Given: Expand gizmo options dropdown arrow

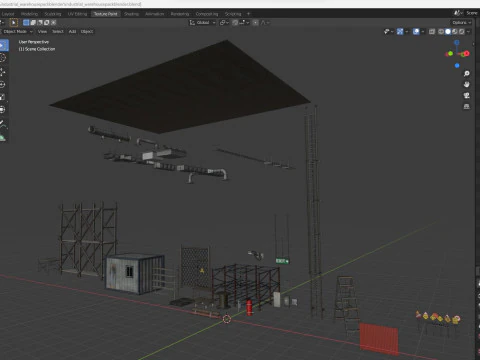Looking at the screenshot, I should pyautogui.click(x=407, y=32).
